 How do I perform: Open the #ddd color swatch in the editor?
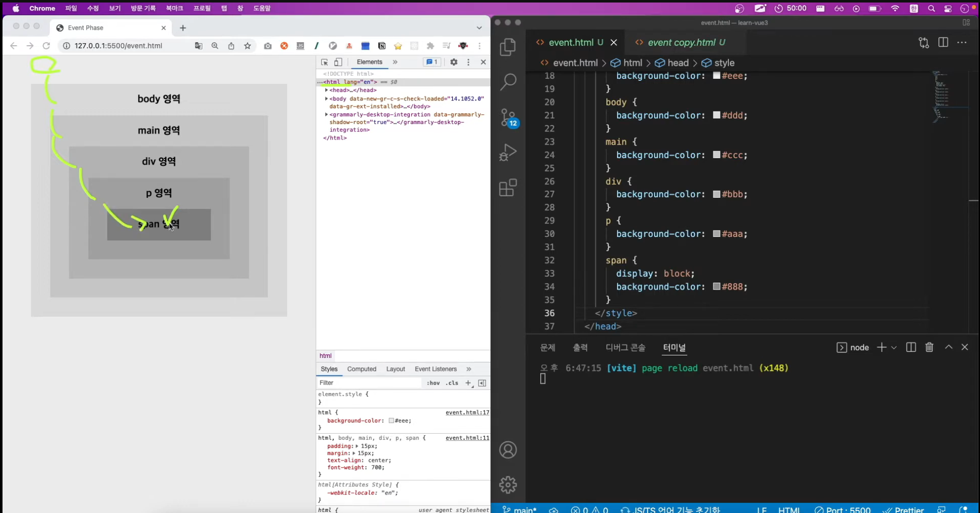pos(717,115)
